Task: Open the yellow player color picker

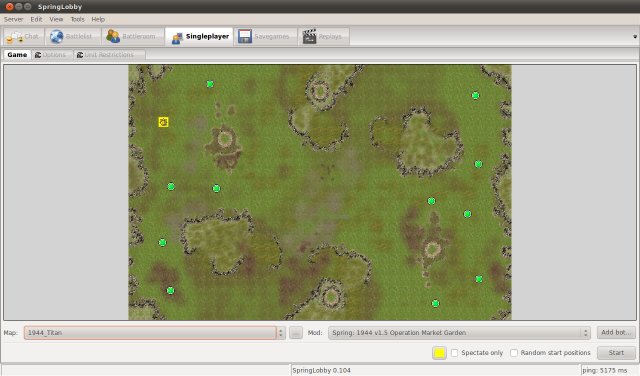Action: pos(439,353)
